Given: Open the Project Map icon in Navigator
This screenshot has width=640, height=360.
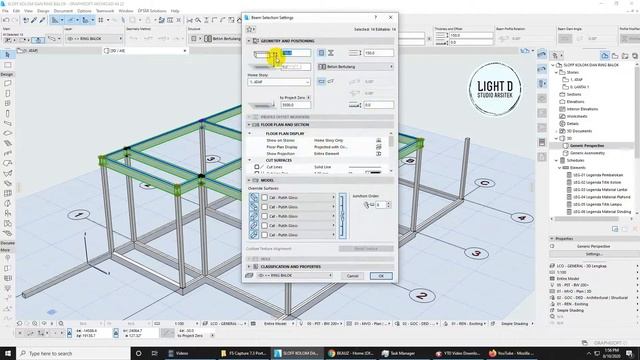Looking at the screenshot, I should pyautogui.click(x=604, y=56).
